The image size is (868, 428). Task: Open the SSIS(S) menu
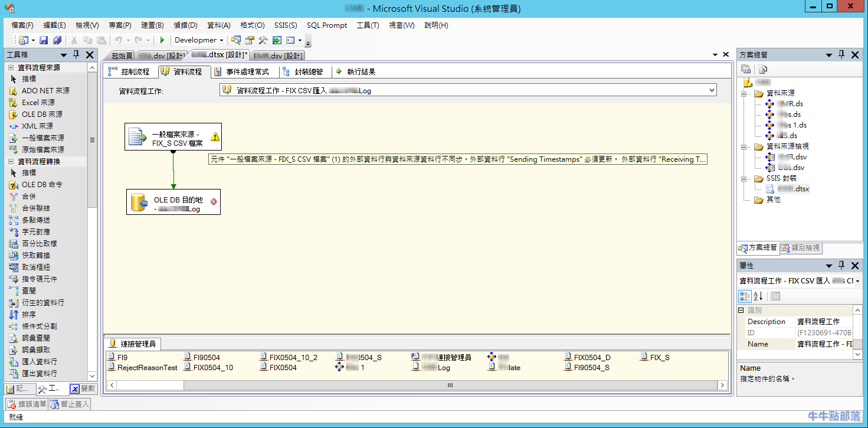pyautogui.click(x=286, y=25)
